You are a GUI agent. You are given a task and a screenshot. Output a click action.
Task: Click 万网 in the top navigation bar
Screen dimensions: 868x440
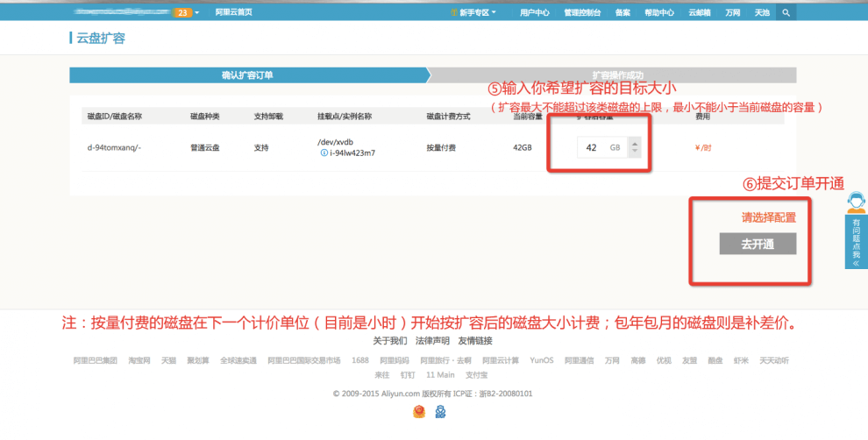pyautogui.click(x=732, y=13)
